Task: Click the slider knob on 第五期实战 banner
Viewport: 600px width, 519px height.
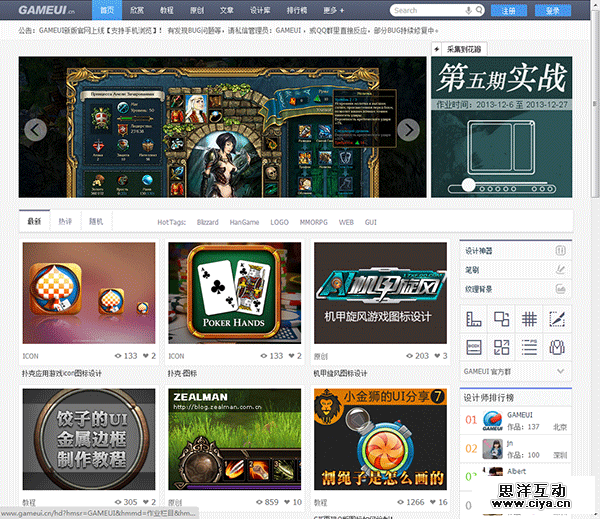Action: tap(468, 184)
